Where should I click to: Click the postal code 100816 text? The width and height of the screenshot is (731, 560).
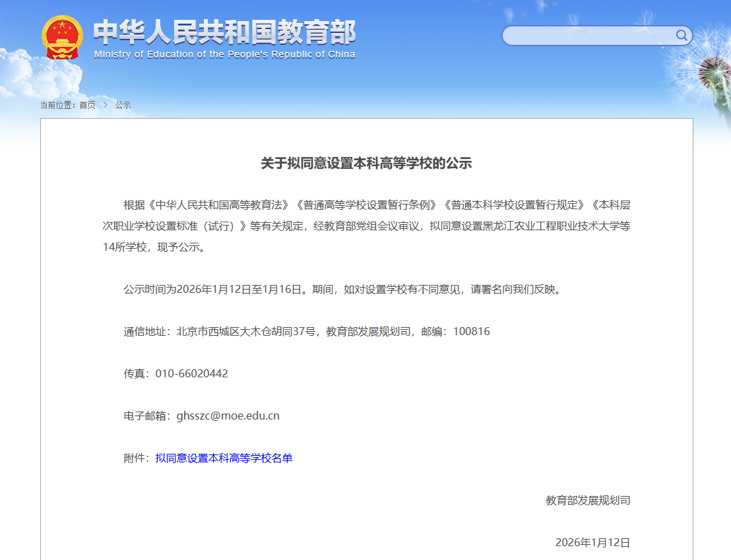pyautogui.click(x=474, y=331)
